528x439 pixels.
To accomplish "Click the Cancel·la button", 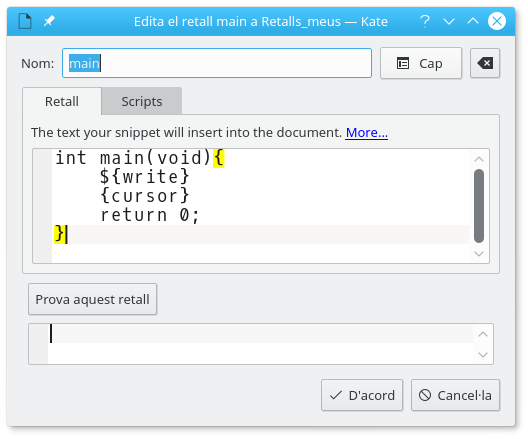I will coord(455,395).
